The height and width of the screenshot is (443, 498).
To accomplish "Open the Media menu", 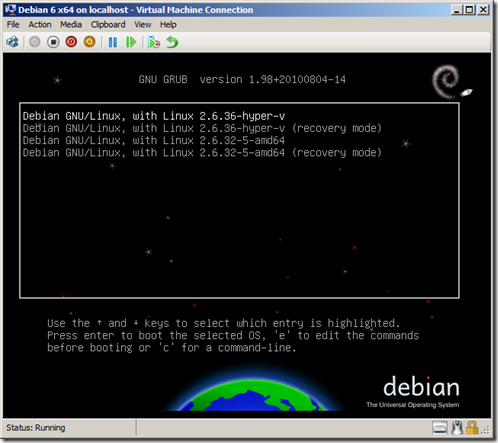I will [71, 25].
